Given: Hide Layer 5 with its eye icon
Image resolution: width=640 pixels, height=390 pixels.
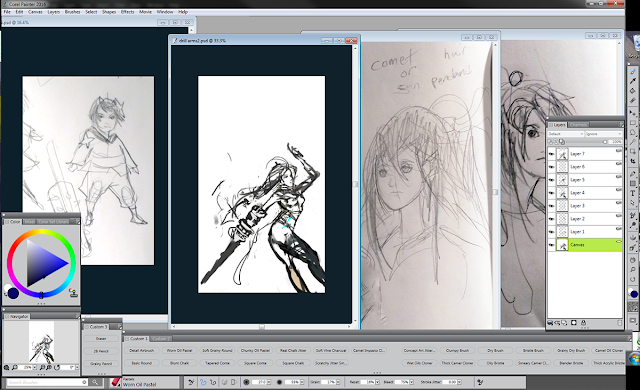Looking at the screenshot, I should 551,180.
